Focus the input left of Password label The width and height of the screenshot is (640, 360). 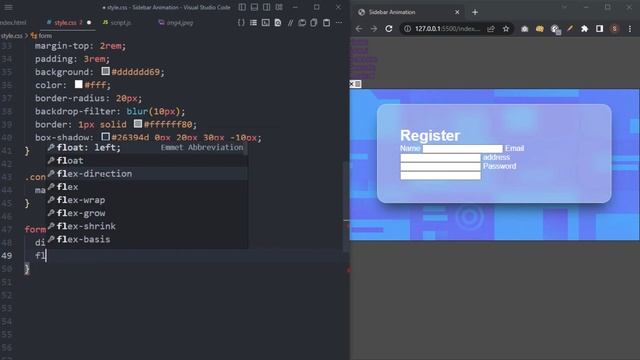coord(440,167)
